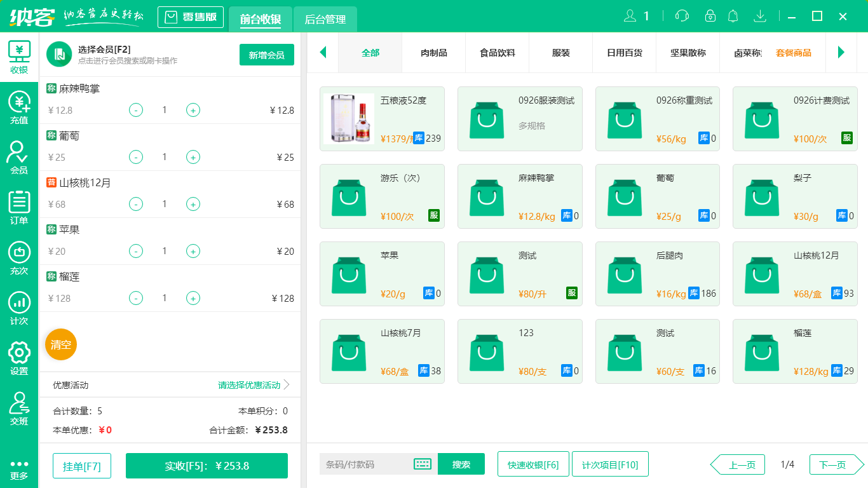
Task: Select the 肉制品 category tab
Action: [x=433, y=53]
